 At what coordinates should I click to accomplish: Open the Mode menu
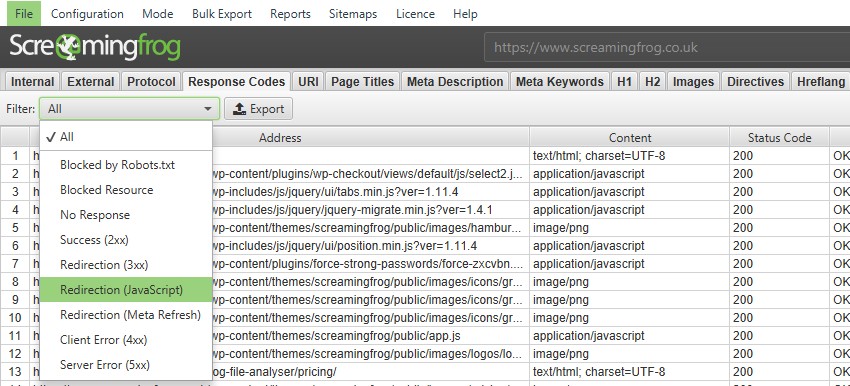click(158, 14)
